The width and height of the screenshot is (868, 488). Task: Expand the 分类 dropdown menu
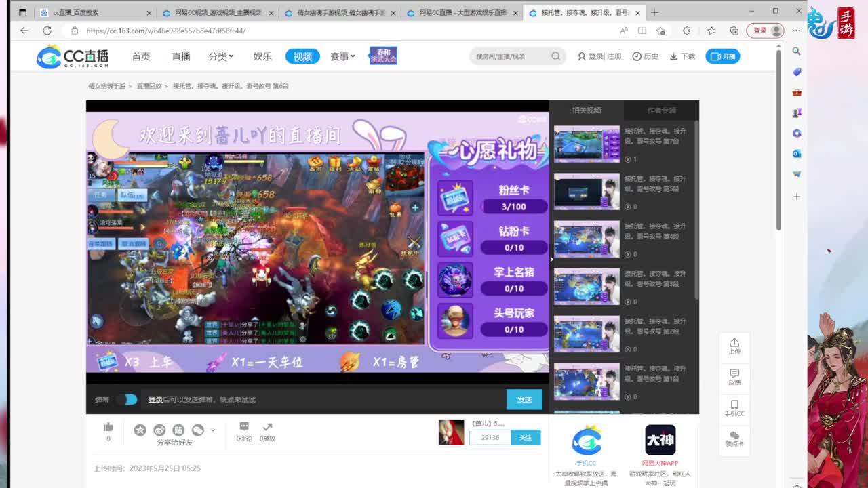tap(221, 56)
